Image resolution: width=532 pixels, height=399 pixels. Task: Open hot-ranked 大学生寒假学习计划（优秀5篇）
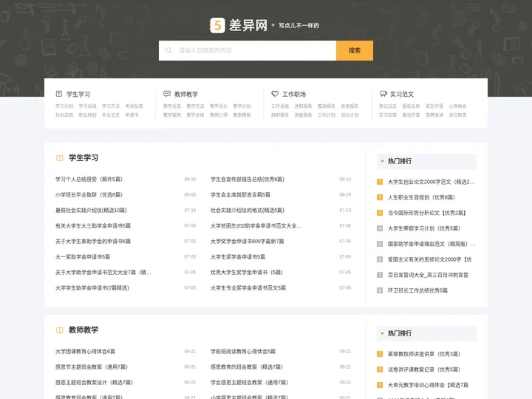click(x=424, y=228)
